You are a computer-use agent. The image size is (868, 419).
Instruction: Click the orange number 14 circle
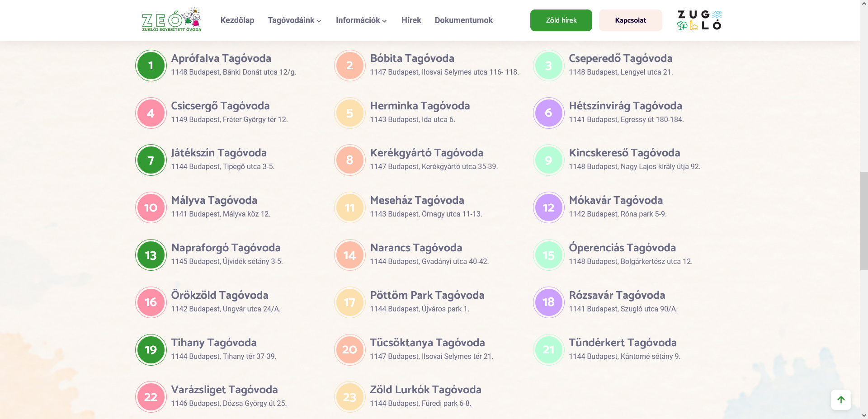(349, 255)
